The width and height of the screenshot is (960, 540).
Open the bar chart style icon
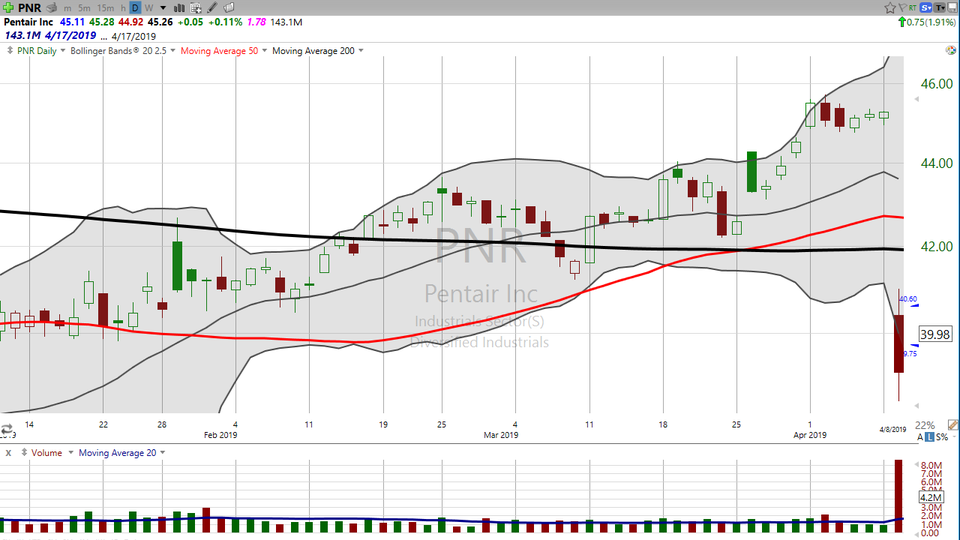[179, 8]
